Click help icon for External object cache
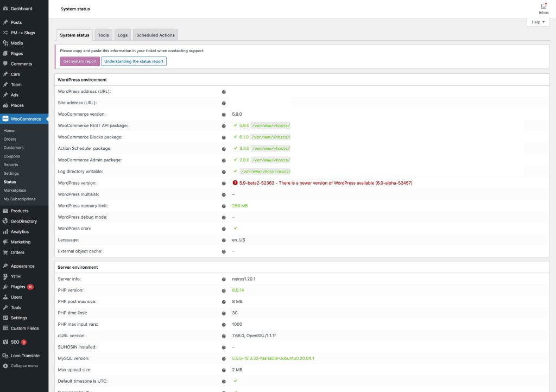 [x=224, y=251]
